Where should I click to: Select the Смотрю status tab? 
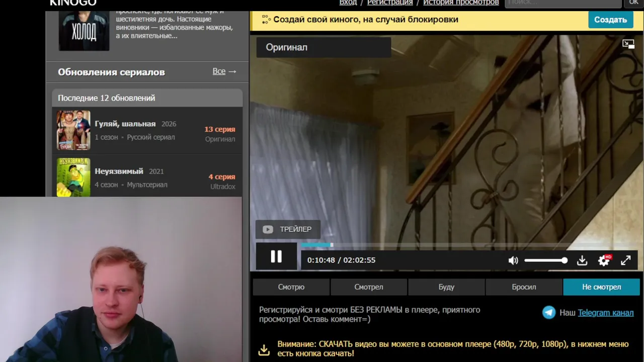tap(291, 287)
